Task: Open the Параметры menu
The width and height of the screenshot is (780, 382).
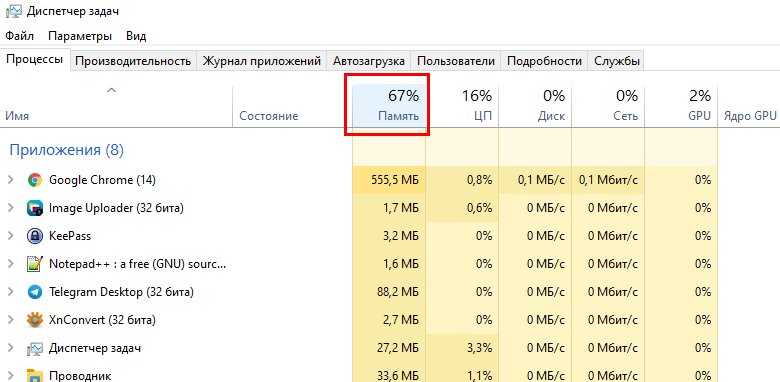Action: (80, 36)
